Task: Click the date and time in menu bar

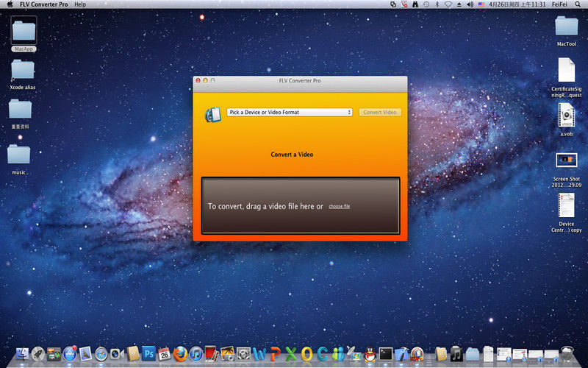Action: point(517,4)
